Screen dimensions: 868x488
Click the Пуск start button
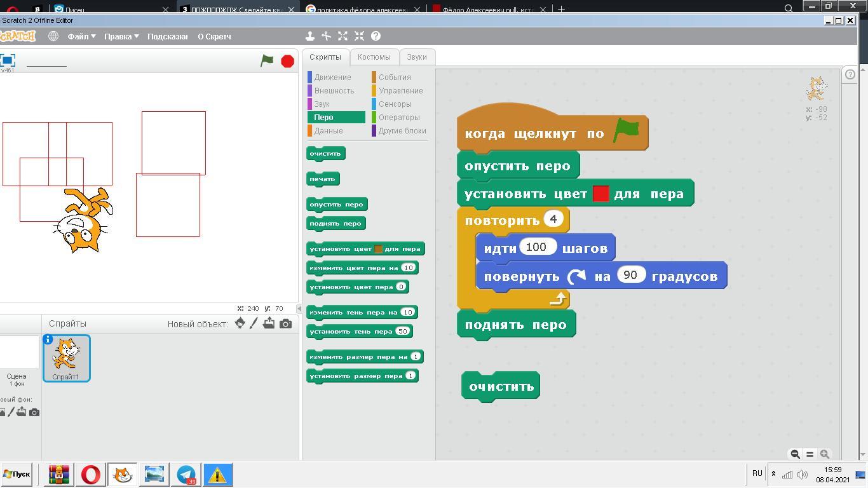(x=17, y=474)
